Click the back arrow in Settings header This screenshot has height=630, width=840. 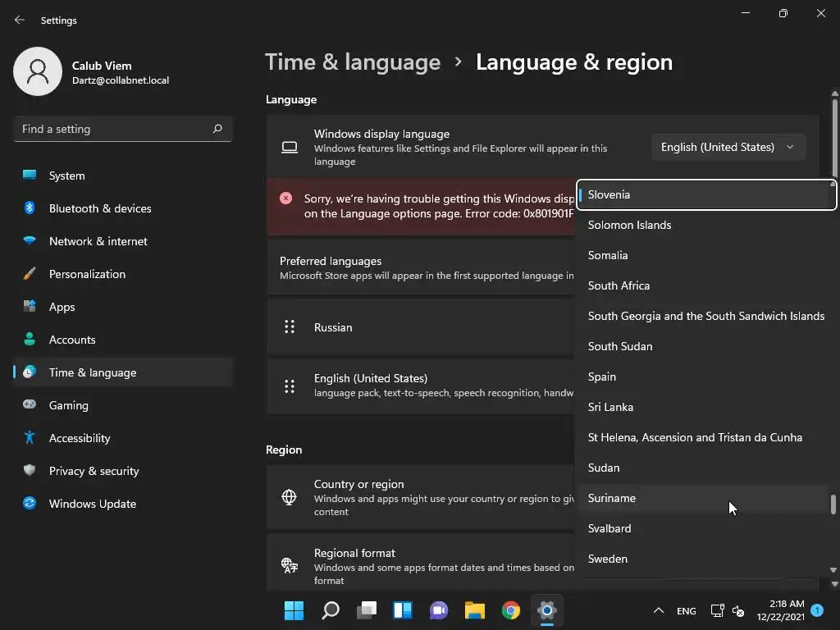tap(20, 20)
